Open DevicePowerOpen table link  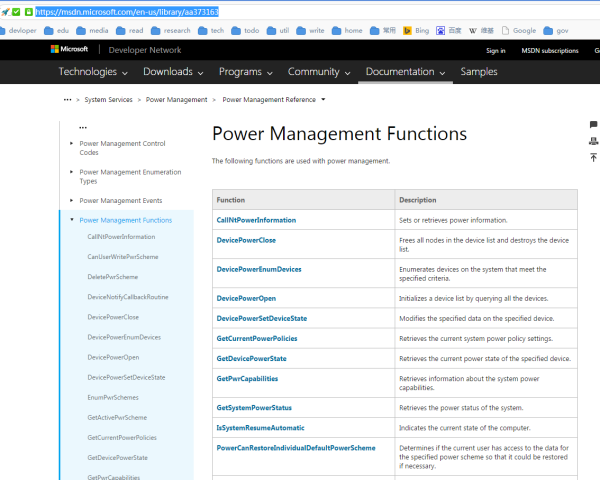point(246,299)
